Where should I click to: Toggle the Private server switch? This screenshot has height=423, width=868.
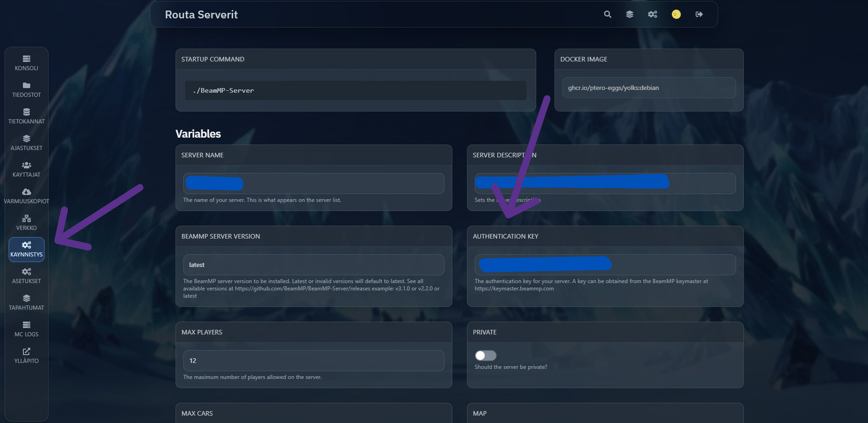tap(485, 356)
